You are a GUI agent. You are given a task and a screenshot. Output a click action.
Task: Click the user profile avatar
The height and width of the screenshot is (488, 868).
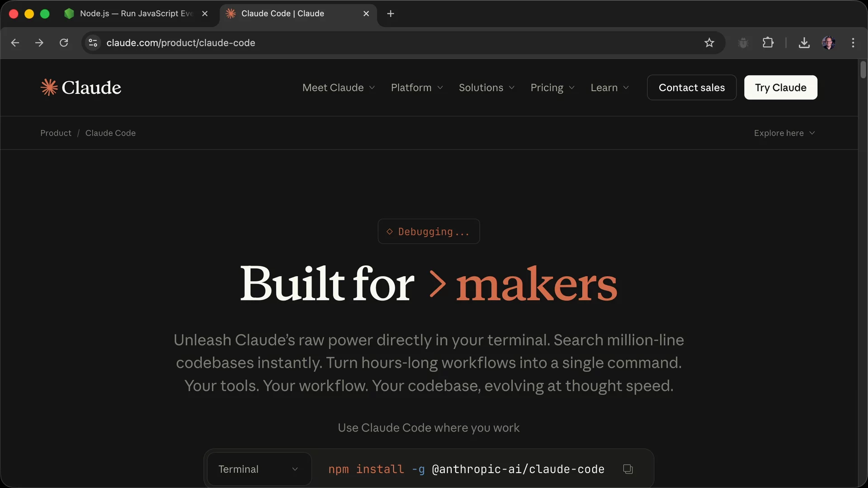(828, 42)
